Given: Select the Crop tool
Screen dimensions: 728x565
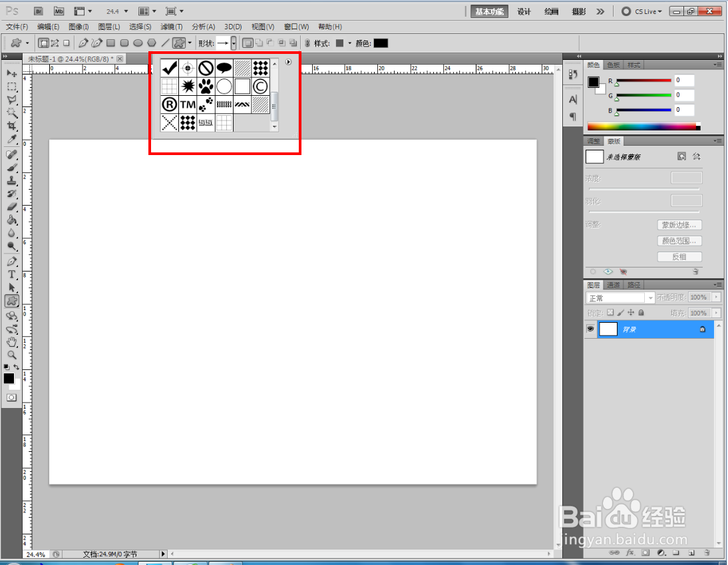Looking at the screenshot, I should coord(11,126).
